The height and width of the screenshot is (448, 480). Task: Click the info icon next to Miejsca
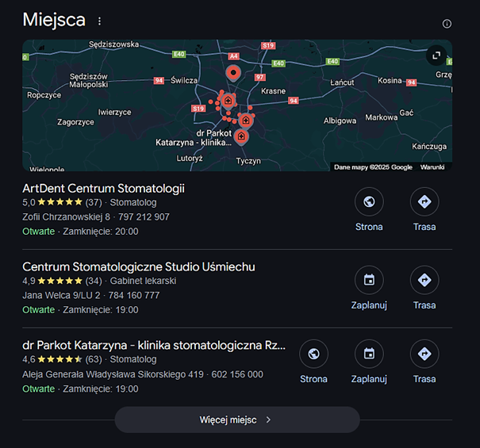click(x=447, y=24)
